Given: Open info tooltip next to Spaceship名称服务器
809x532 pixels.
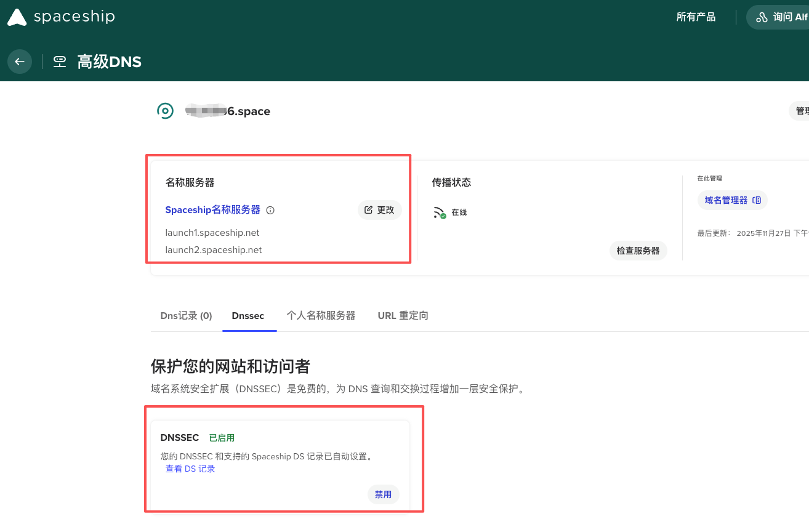Looking at the screenshot, I should (x=270, y=210).
